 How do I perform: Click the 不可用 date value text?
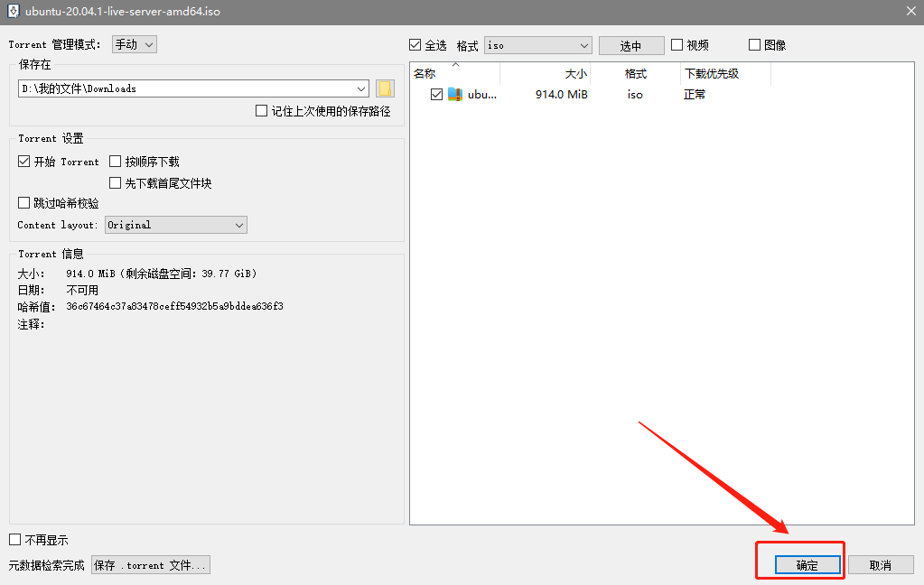(x=82, y=290)
